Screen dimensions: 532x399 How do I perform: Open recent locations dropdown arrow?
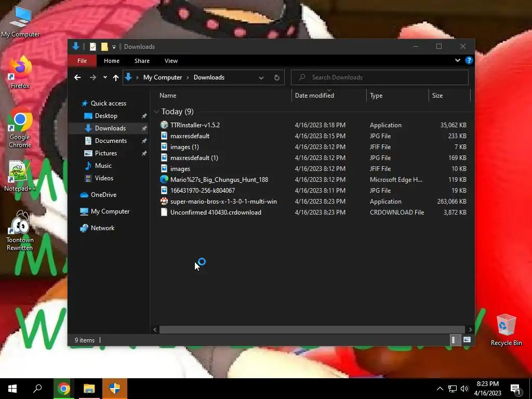(x=105, y=77)
